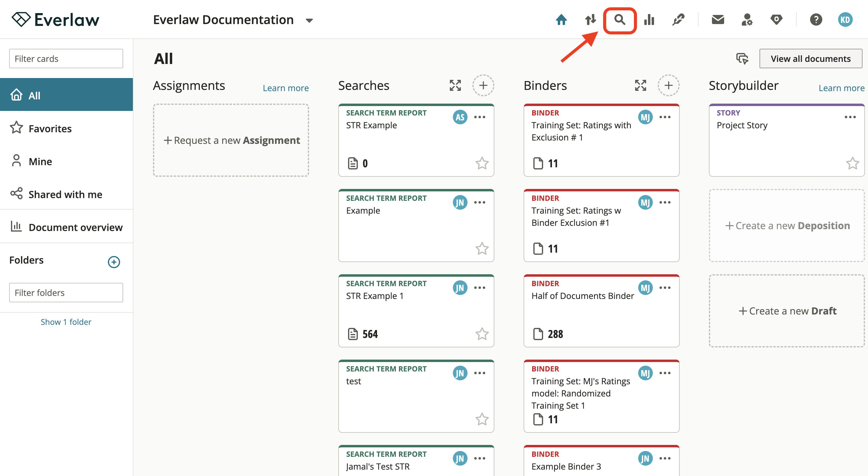Viewport: 868px width, 476px height.
Task: Open the Help question mark icon
Action: 816,20
